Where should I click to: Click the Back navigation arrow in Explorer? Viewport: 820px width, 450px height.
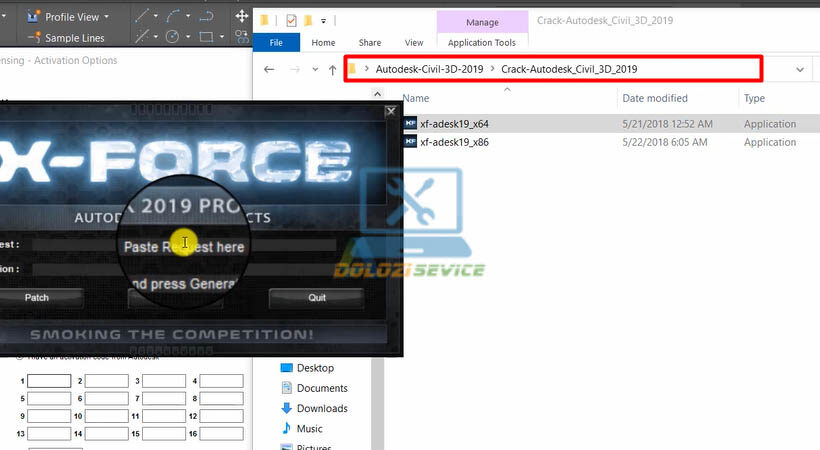click(269, 70)
